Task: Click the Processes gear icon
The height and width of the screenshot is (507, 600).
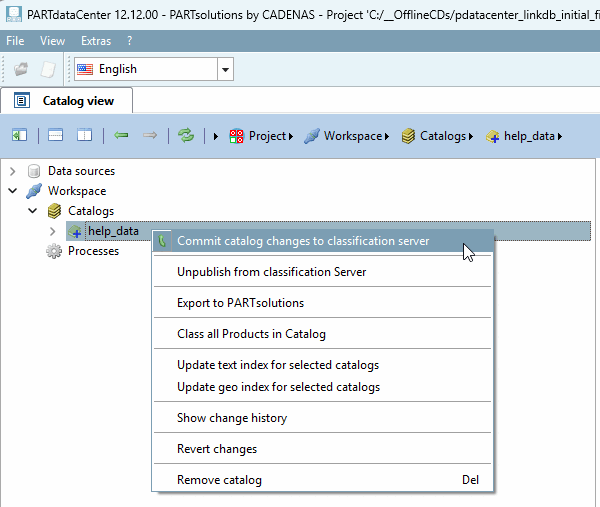Action: pos(54,251)
